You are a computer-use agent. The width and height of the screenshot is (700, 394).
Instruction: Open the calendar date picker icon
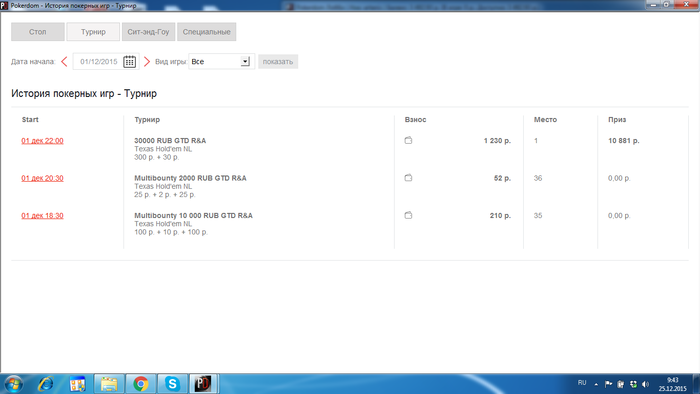click(x=129, y=62)
